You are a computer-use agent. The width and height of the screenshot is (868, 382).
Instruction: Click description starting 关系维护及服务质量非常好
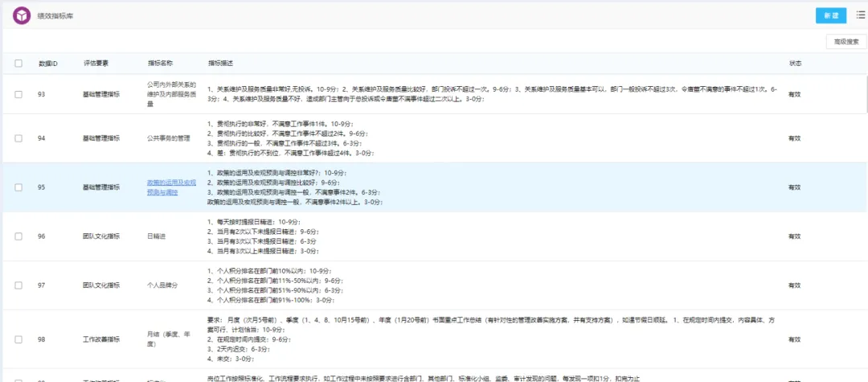click(493, 94)
